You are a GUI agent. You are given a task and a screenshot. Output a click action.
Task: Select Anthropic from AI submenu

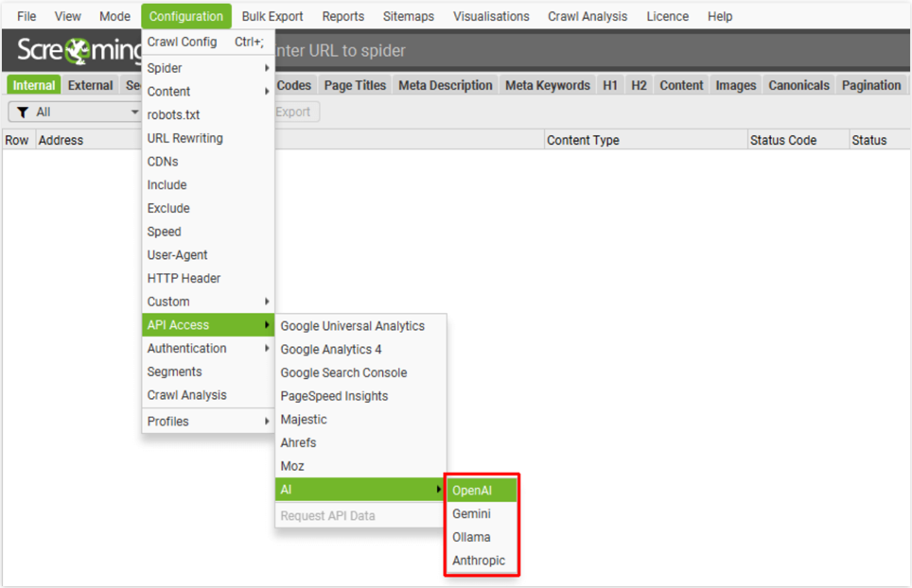pos(482,560)
